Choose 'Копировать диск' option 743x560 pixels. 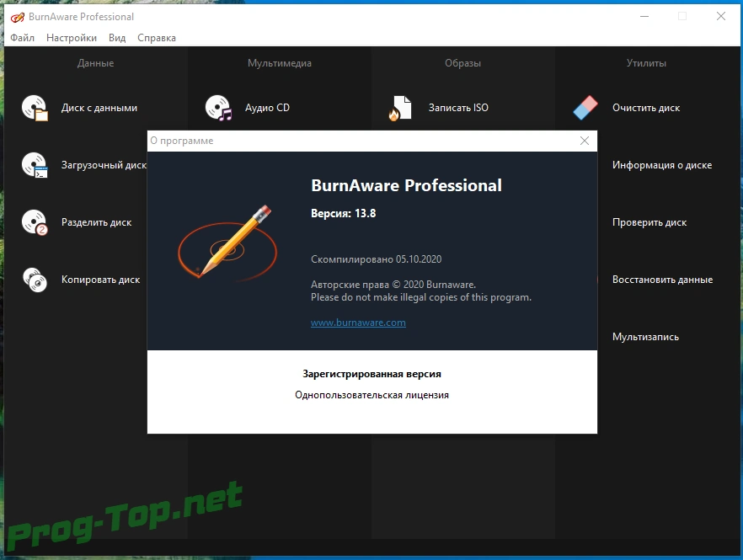pos(100,280)
